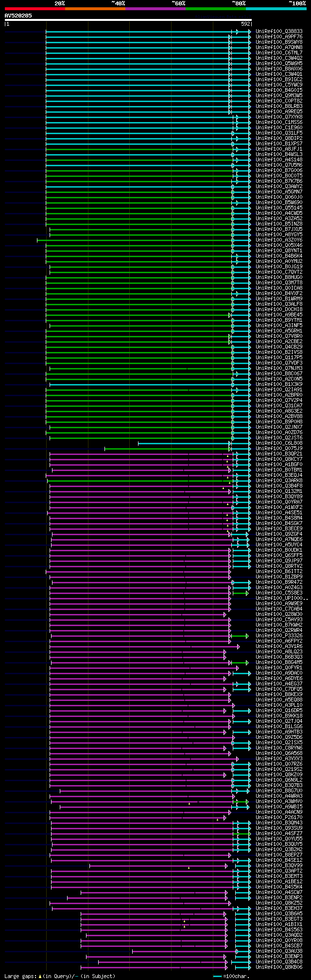Click the UniRef100_B8G4M5 label

tap(279, 663)
